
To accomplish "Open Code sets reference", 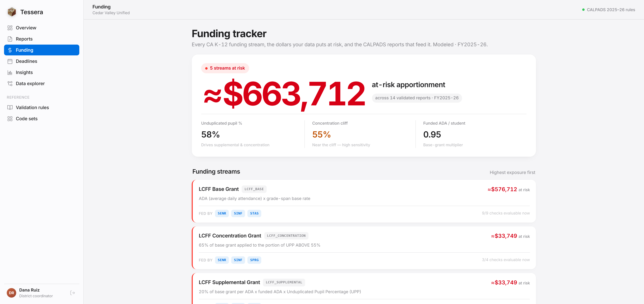I will (42, 119).
